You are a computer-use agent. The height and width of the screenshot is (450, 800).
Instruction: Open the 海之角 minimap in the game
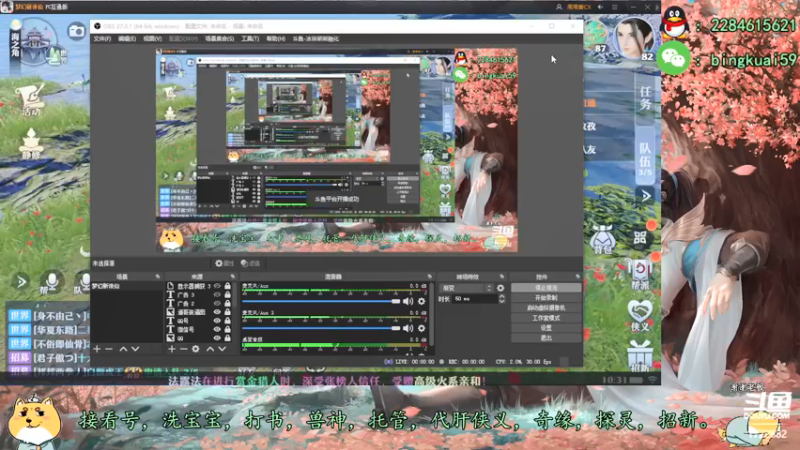35,42
